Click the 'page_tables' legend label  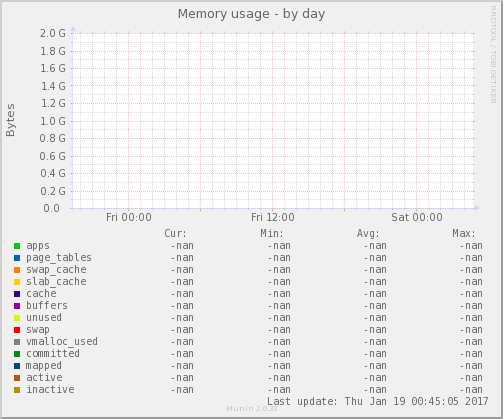point(59,258)
